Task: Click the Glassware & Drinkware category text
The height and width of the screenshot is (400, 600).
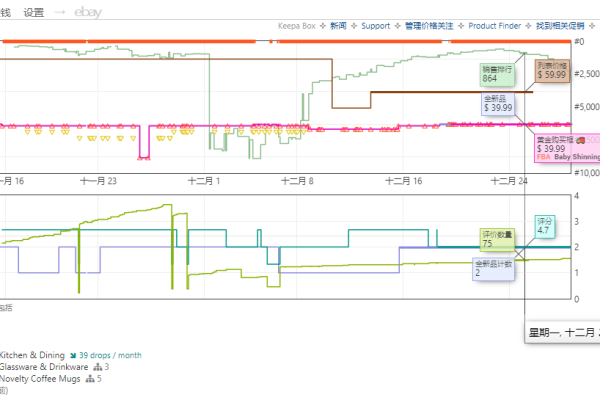Action: (44, 367)
